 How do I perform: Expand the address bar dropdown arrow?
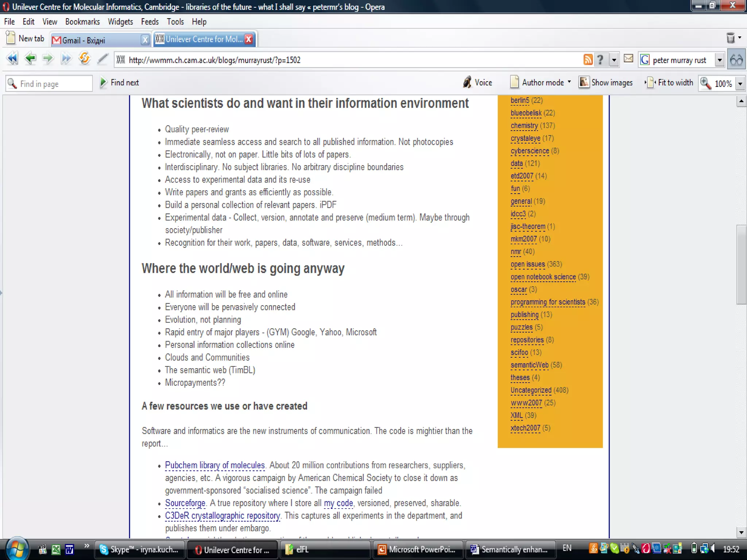tap(614, 60)
